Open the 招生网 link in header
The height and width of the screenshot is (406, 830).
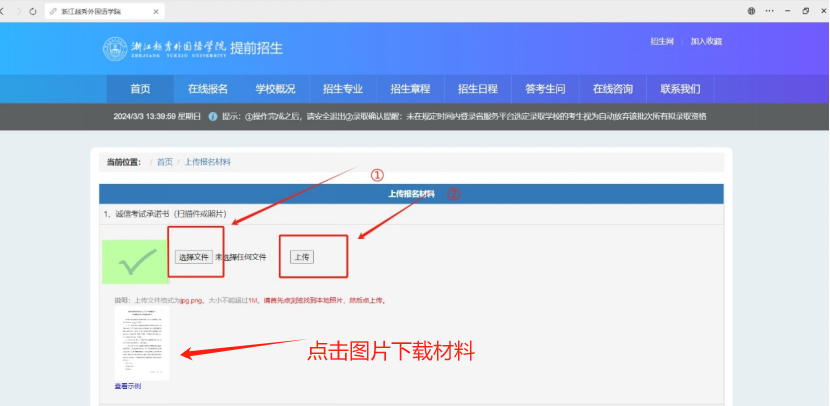[x=662, y=41]
